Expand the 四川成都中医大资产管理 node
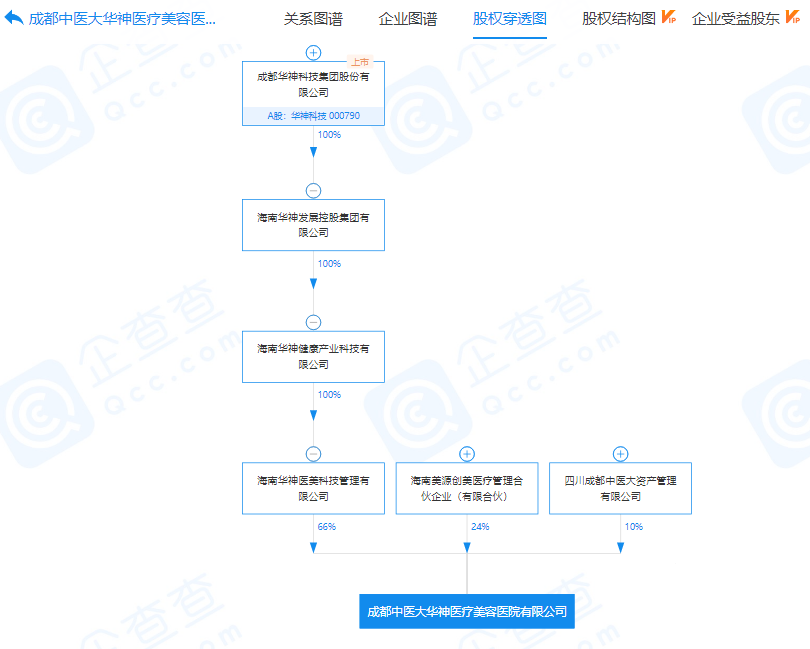 620,454
